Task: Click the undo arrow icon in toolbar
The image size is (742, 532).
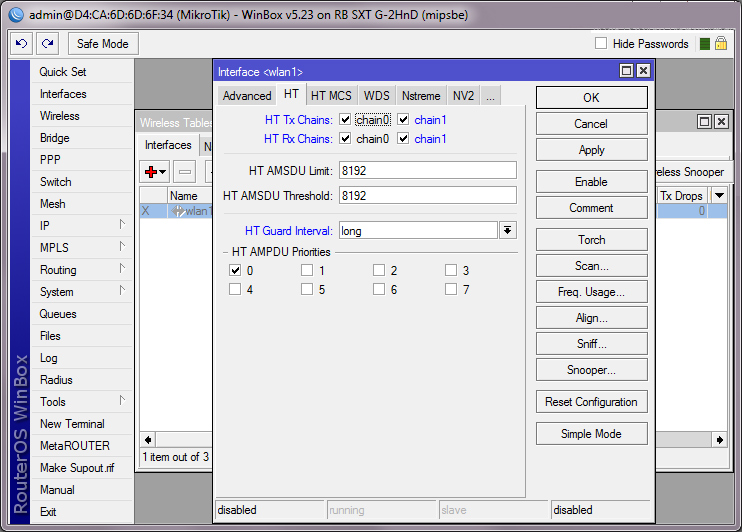Action: [22, 44]
